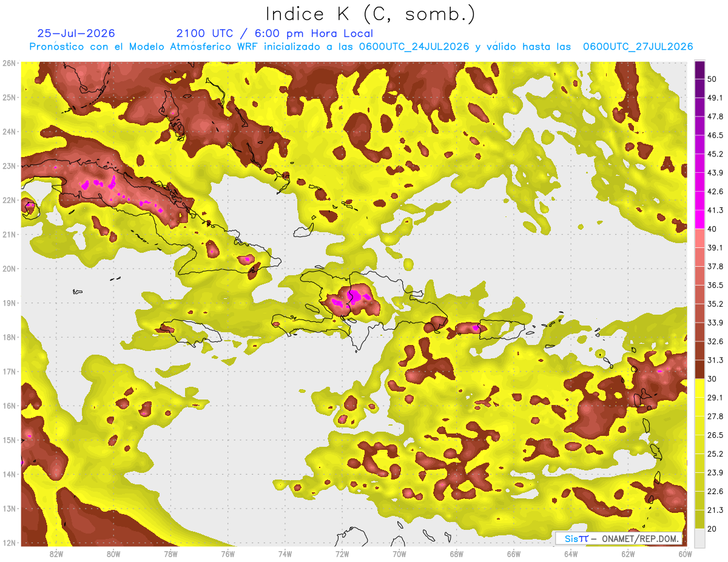This screenshot has height=562, width=728.
Task: Click the 19N latitude label
Action: 9,303
